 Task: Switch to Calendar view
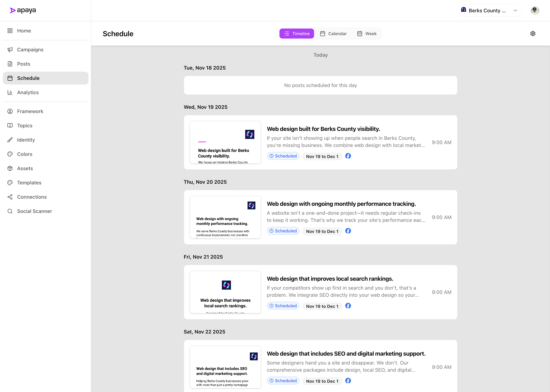click(333, 34)
